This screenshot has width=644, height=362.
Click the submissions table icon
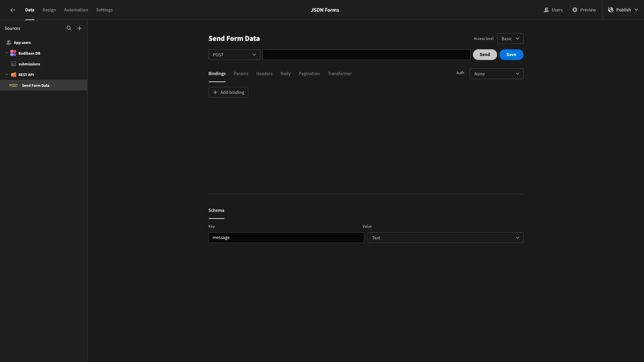[x=13, y=64]
